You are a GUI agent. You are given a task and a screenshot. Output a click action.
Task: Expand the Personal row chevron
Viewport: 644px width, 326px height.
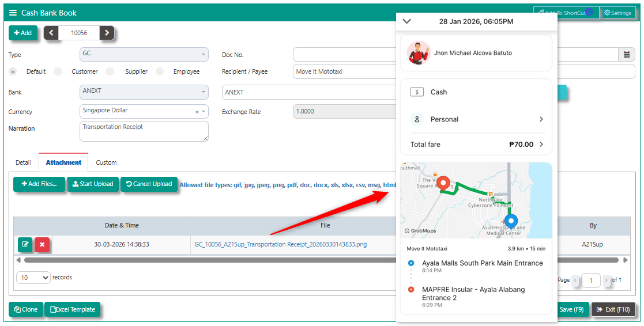coord(541,119)
